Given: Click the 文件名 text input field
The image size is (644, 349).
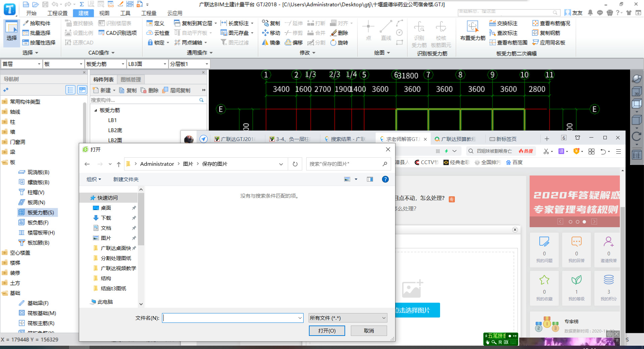Looking at the screenshot, I should [230, 318].
